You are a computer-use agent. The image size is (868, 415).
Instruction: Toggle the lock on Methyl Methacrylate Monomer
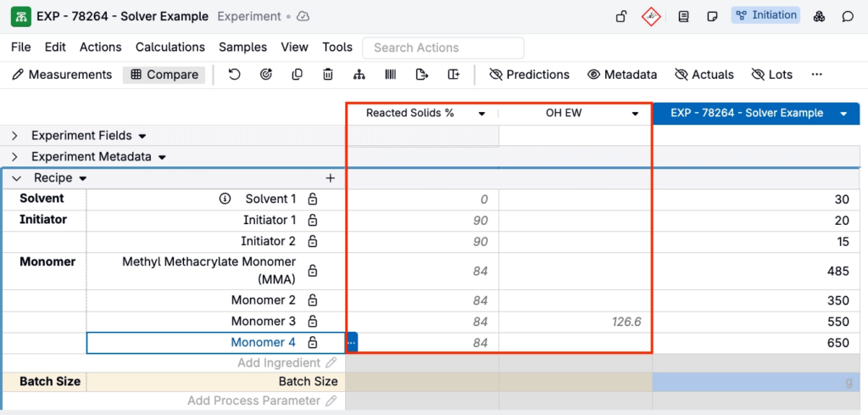point(313,271)
